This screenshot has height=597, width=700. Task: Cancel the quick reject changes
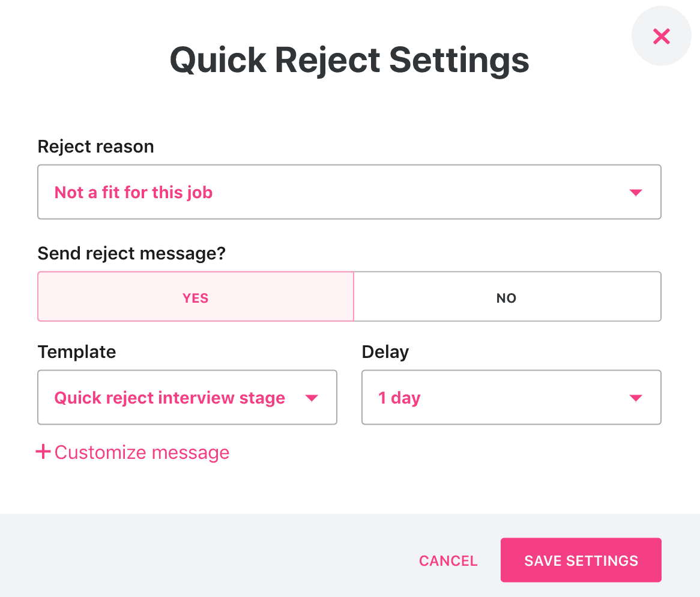(x=448, y=560)
